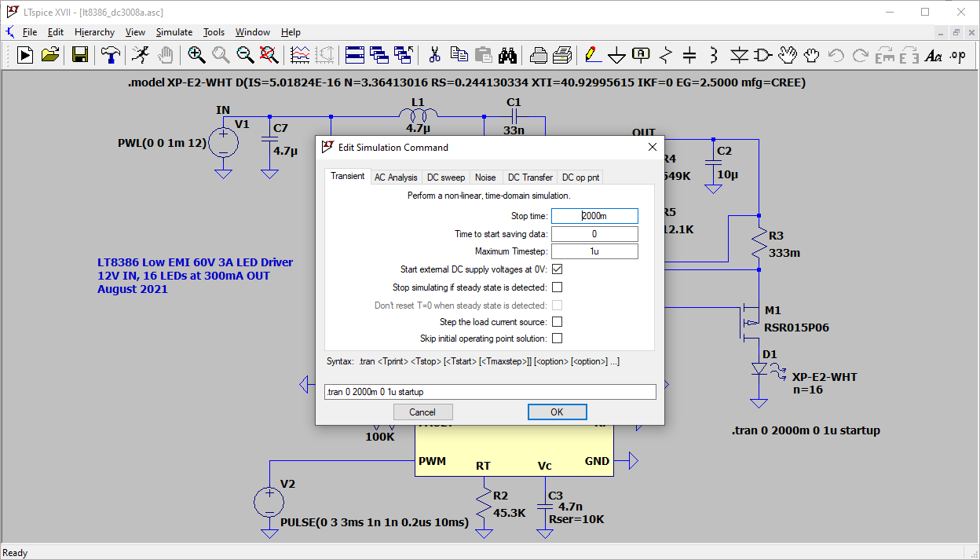The image size is (980, 560).
Task: Halt simulation using the hand icon
Action: (x=165, y=54)
